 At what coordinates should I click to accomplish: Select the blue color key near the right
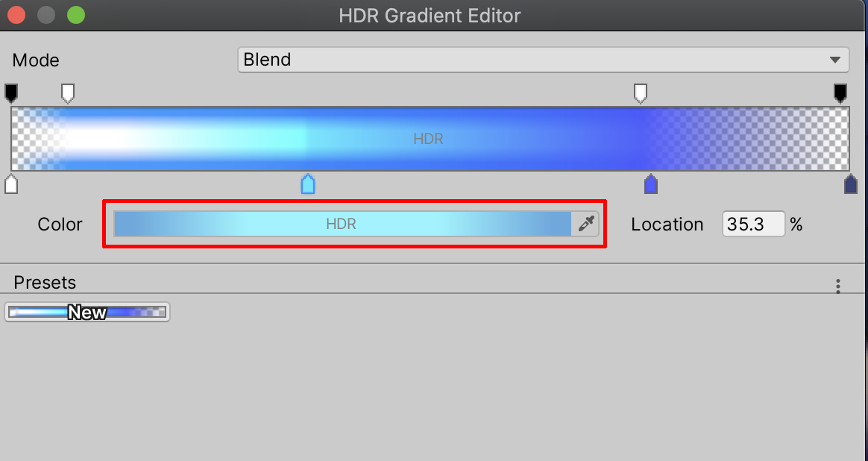tap(650, 184)
